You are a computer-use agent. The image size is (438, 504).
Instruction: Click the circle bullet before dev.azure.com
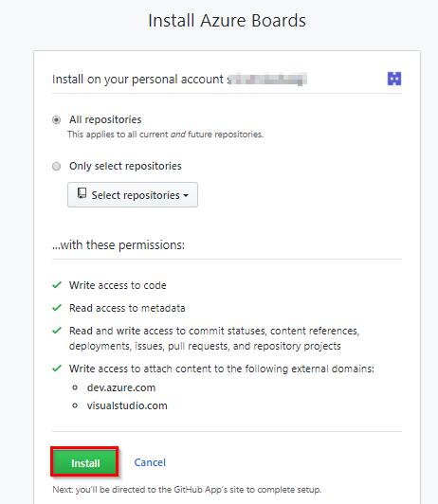[75, 387]
